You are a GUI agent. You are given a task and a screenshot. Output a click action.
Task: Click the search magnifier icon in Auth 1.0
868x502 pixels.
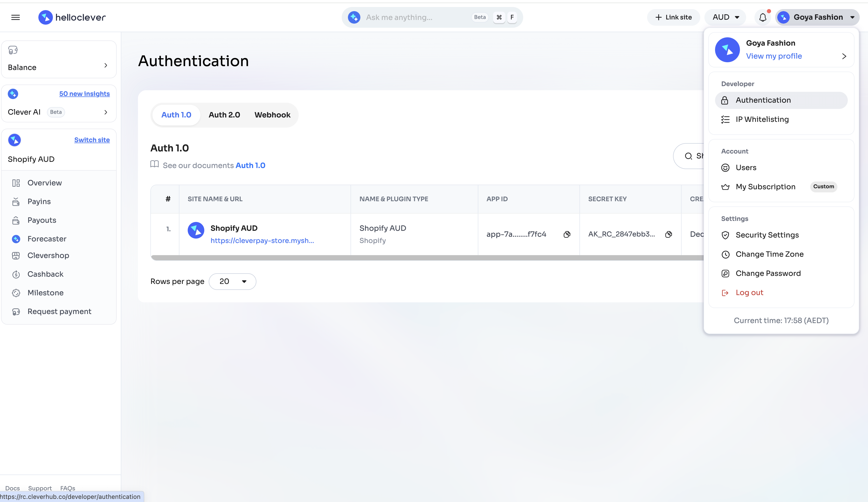[x=688, y=156]
